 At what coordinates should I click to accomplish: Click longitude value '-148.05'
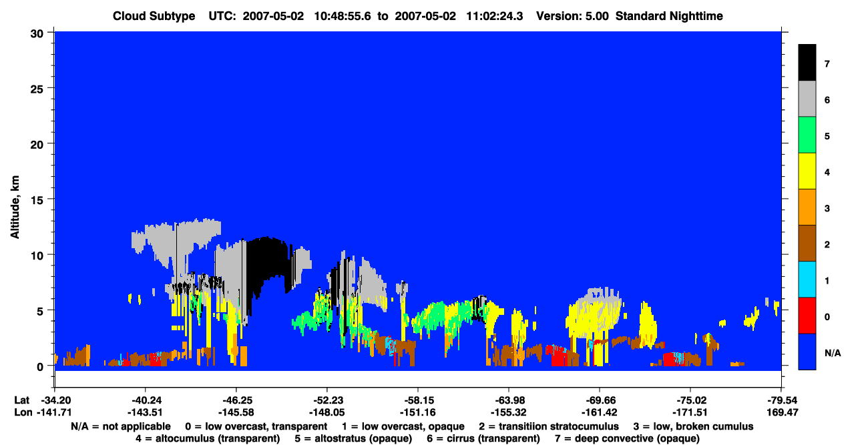pyautogui.click(x=327, y=412)
